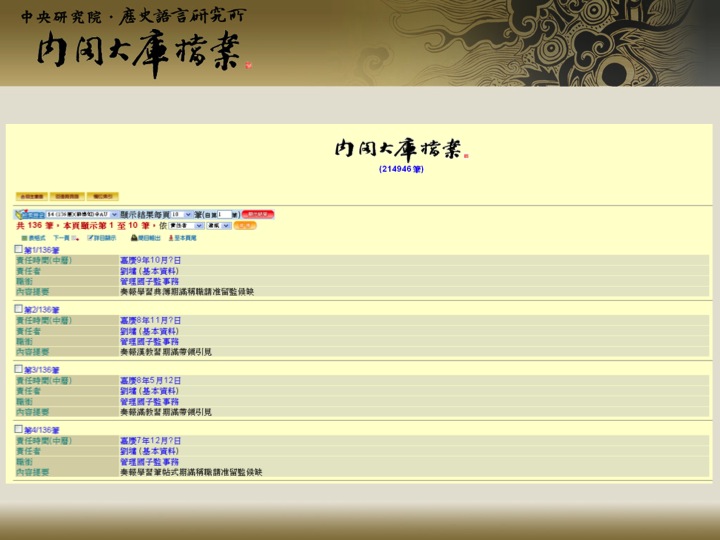The width and height of the screenshot is (720, 540).
Task: Click 管理國子監事務 title link in record 4
Action: coord(150,462)
